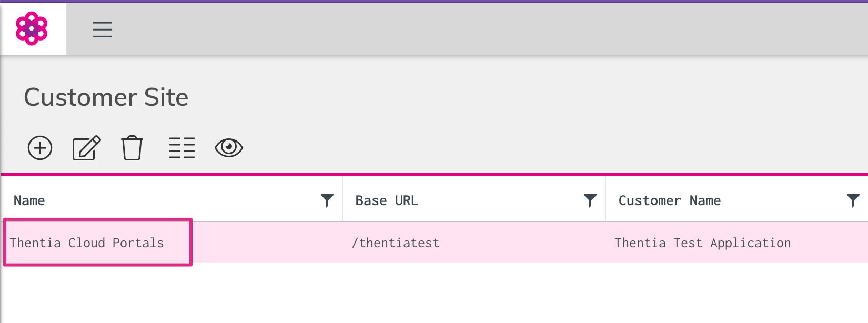This screenshot has height=323, width=868.
Task: Click the eye view icon
Action: coord(229,148)
